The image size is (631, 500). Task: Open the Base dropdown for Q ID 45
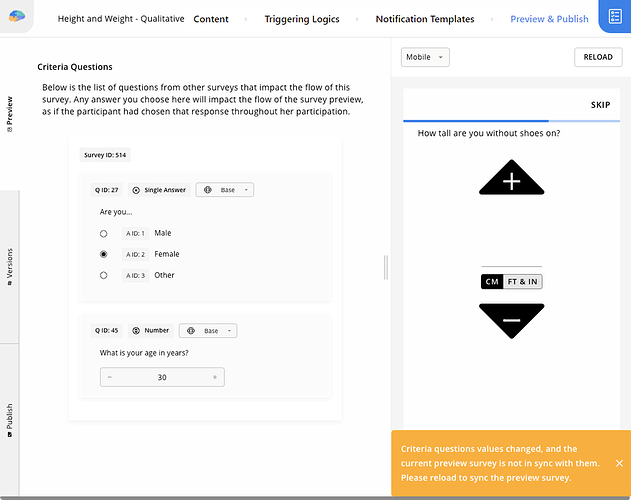click(208, 331)
